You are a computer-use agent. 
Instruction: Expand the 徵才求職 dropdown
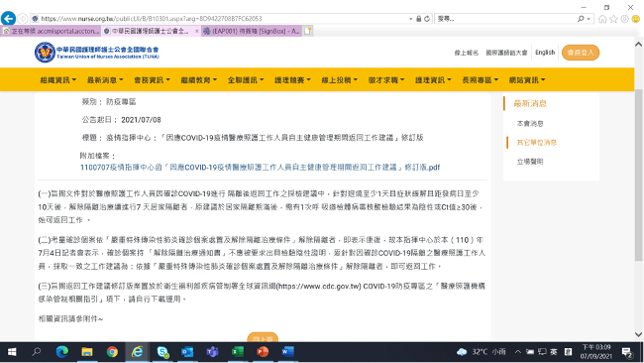(x=386, y=80)
